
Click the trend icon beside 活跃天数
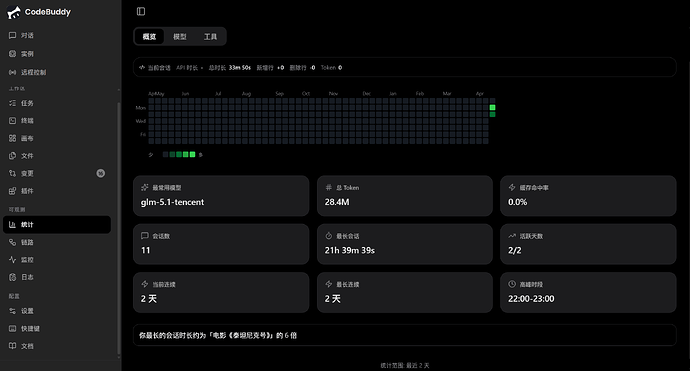pos(512,236)
